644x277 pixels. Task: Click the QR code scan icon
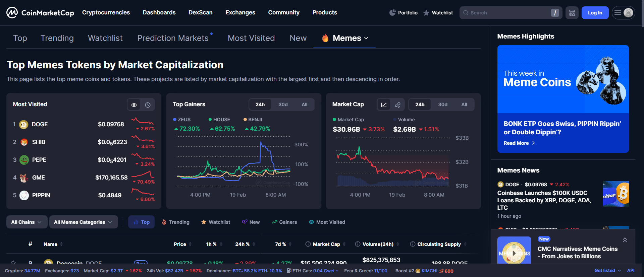(572, 13)
